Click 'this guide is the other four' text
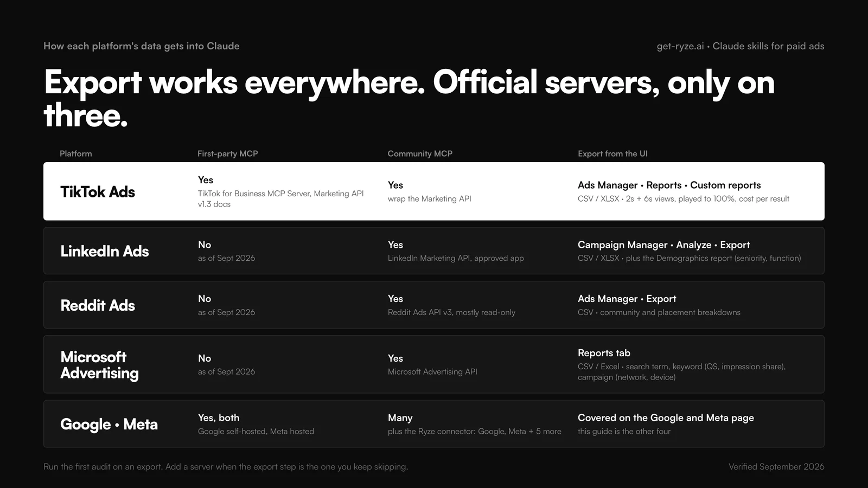 point(624,432)
